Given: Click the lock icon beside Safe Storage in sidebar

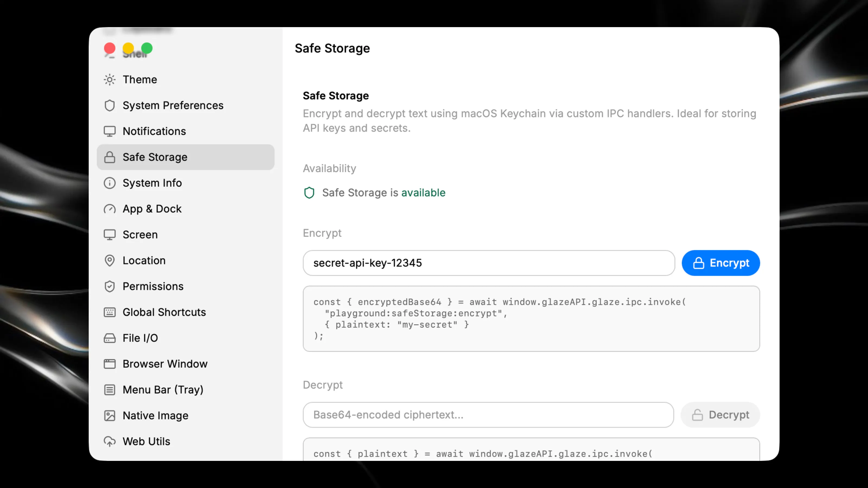Looking at the screenshot, I should click(110, 157).
